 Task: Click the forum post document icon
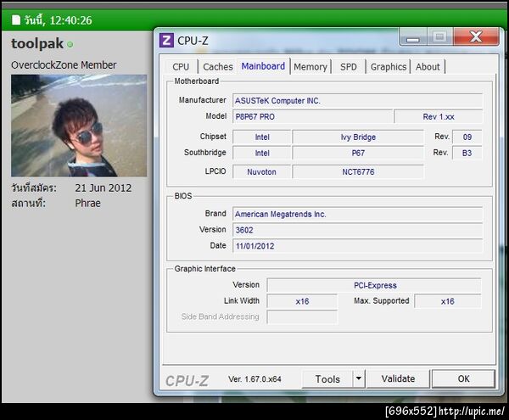pos(16,20)
